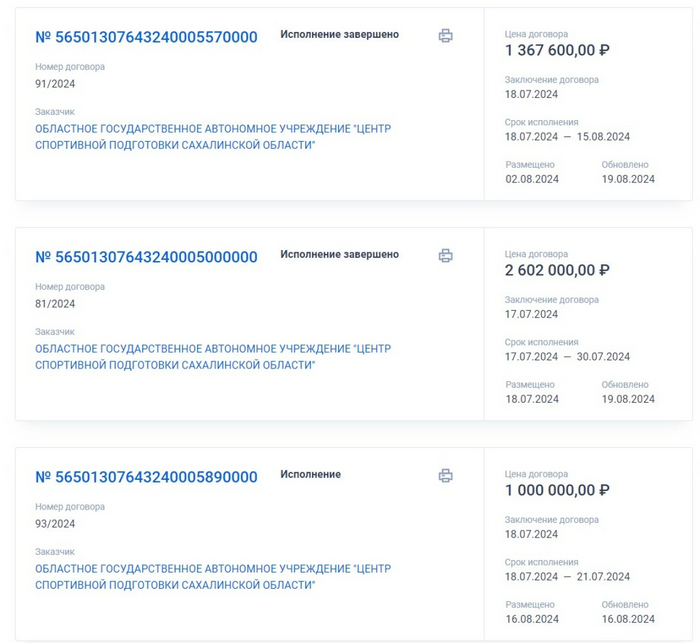Image resolution: width=700 pixels, height=643 pixels.
Task: Click execution period 18.07.2024 — 15.08.2024
Action: tap(567, 137)
